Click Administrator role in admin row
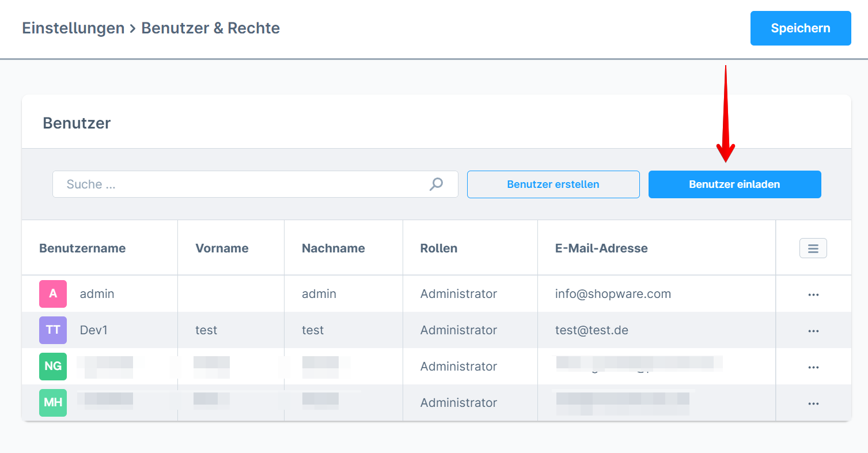868x453 pixels. pos(458,294)
